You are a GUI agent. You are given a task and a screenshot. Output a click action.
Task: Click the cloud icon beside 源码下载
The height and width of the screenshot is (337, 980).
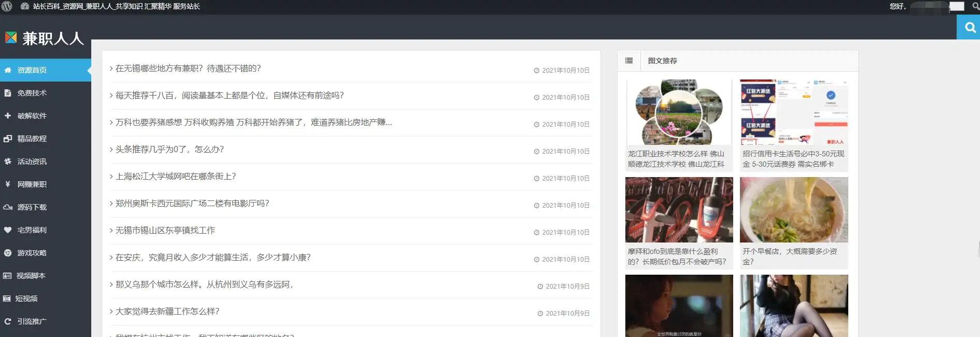pos(8,207)
